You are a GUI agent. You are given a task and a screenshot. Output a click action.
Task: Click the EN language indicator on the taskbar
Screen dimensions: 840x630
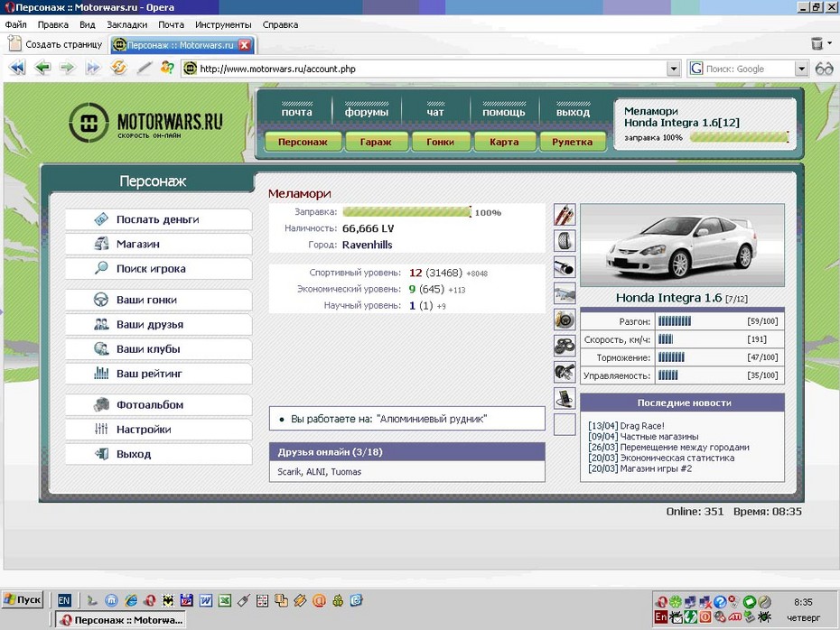(x=64, y=600)
